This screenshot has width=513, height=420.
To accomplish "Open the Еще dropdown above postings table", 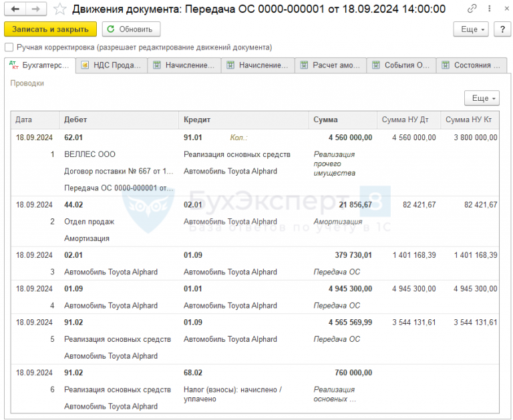I will tap(482, 98).
